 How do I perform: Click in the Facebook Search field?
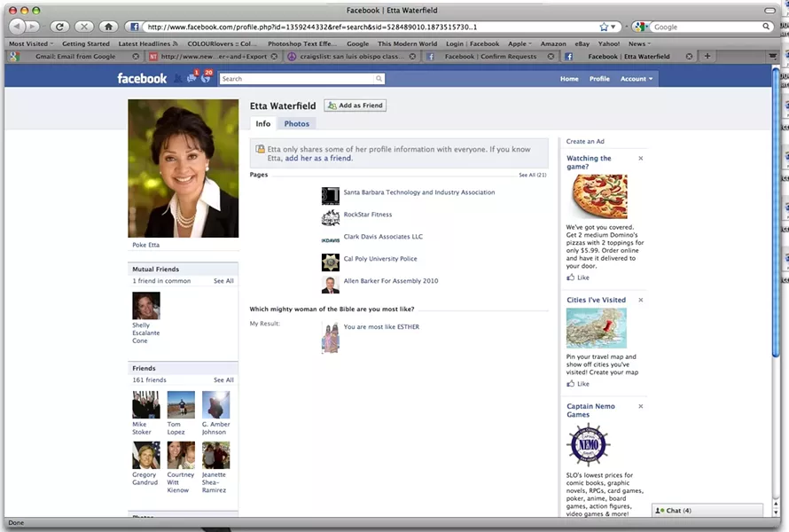point(297,79)
